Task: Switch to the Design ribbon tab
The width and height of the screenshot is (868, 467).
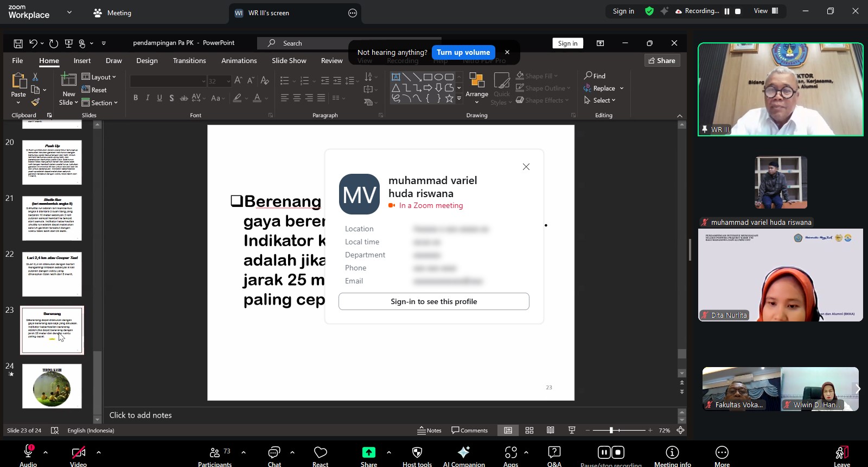Action: tap(146, 61)
